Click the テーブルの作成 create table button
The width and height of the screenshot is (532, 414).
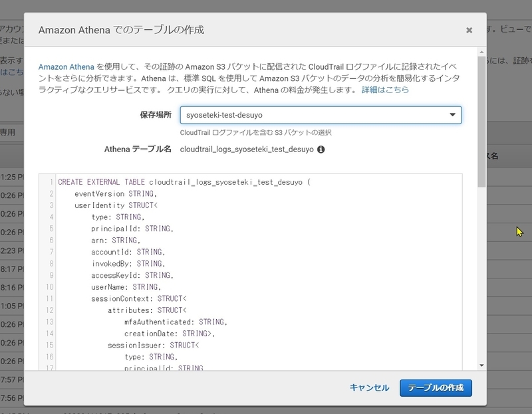coord(436,387)
